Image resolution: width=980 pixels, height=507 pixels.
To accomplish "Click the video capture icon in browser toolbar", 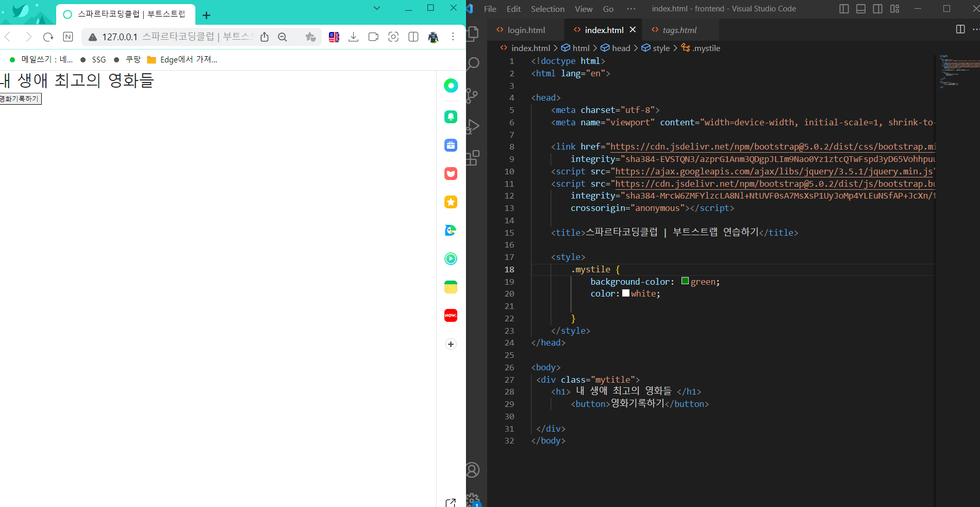I will [373, 37].
